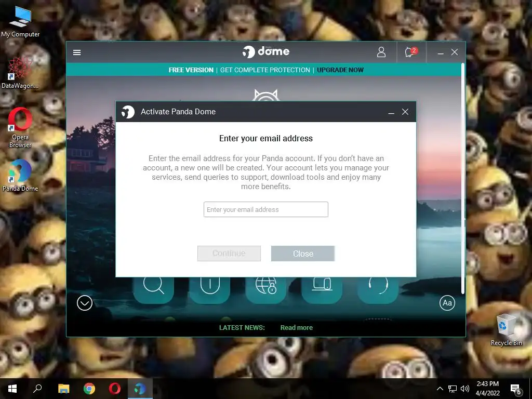Screen dimensions: 532x399
Task: Minimize the Activate Panda Dome dialog
Action: 391,112
